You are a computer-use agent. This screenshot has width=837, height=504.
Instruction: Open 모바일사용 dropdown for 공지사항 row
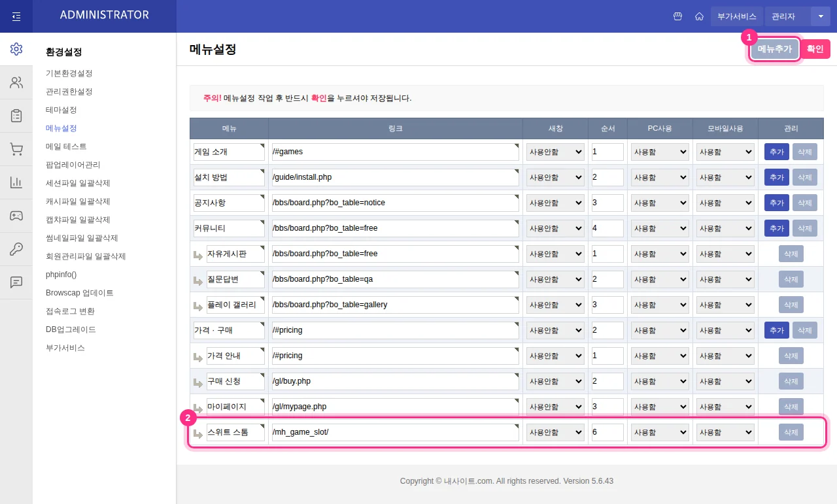coord(725,203)
